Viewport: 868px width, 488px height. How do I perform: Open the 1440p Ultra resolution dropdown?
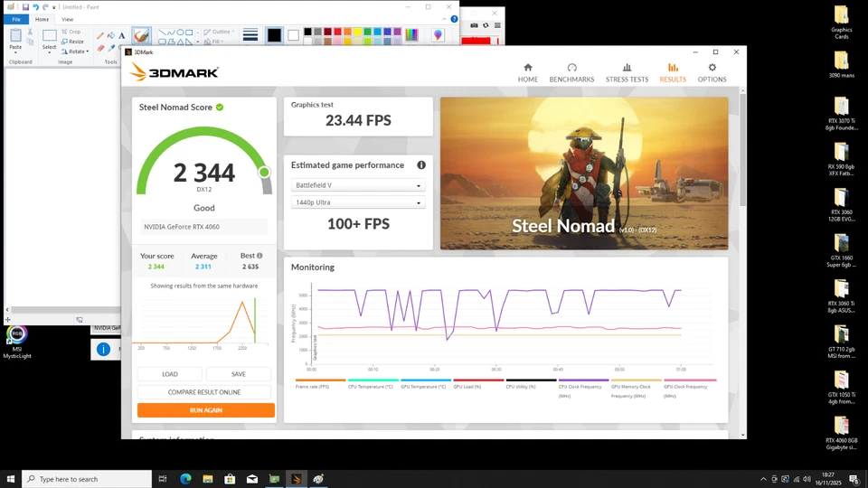coord(358,202)
